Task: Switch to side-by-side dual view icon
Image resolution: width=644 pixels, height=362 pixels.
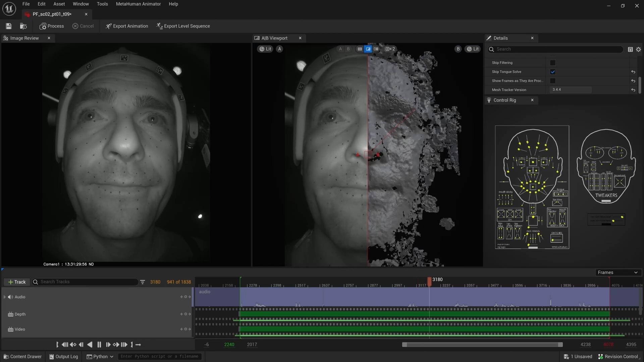Action: (376, 49)
